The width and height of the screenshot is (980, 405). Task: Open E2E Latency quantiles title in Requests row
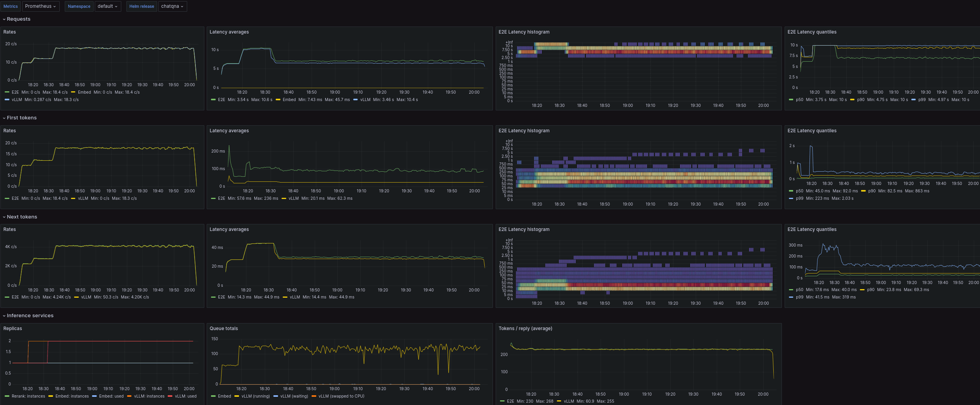[x=812, y=32]
